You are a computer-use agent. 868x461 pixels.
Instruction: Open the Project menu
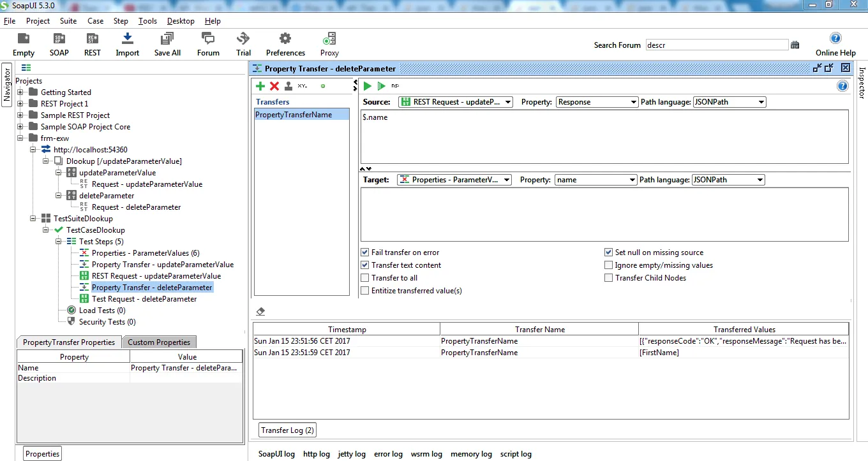pyautogui.click(x=38, y=21)
